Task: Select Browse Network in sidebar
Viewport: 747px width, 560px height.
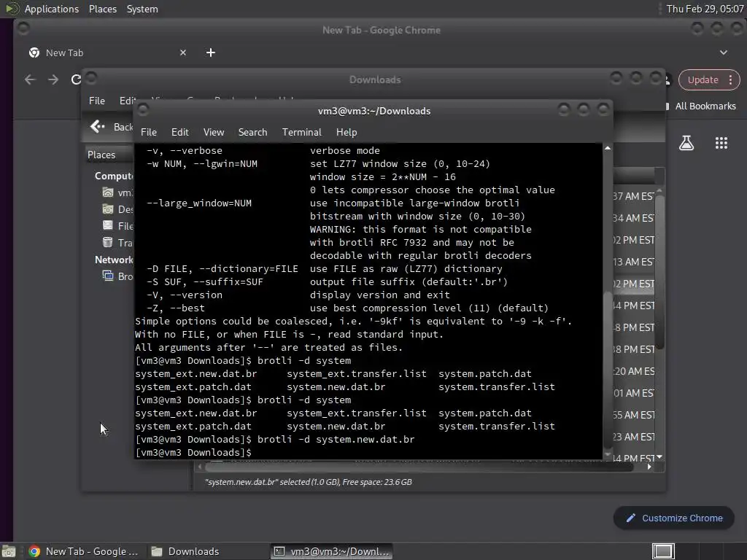Action: point(117,276)
